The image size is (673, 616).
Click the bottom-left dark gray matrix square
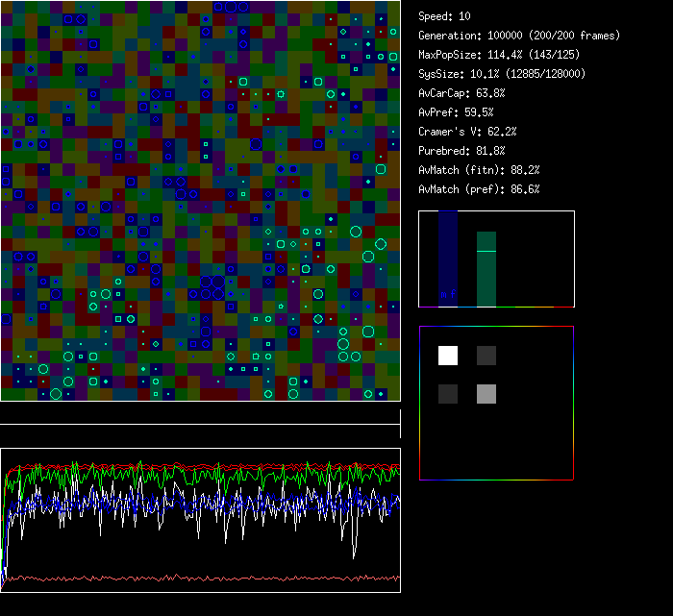pyautogui.click(x=448, y=393)
